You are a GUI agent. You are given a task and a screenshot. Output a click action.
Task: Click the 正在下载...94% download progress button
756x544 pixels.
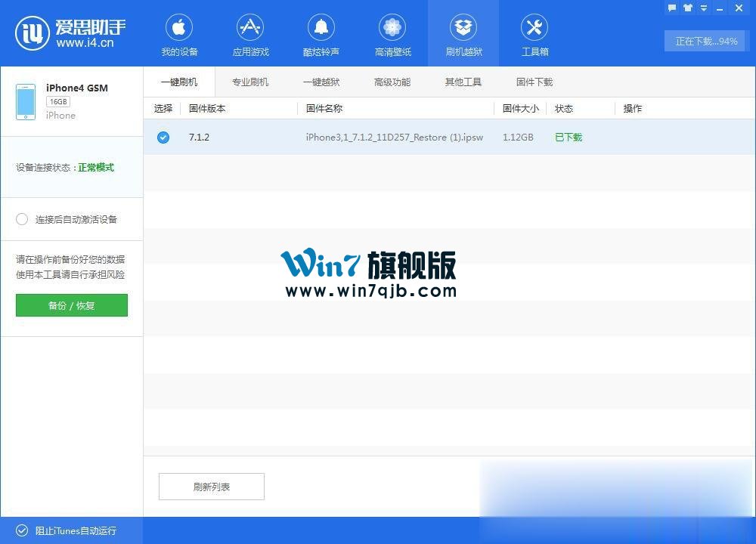(706, 42)
